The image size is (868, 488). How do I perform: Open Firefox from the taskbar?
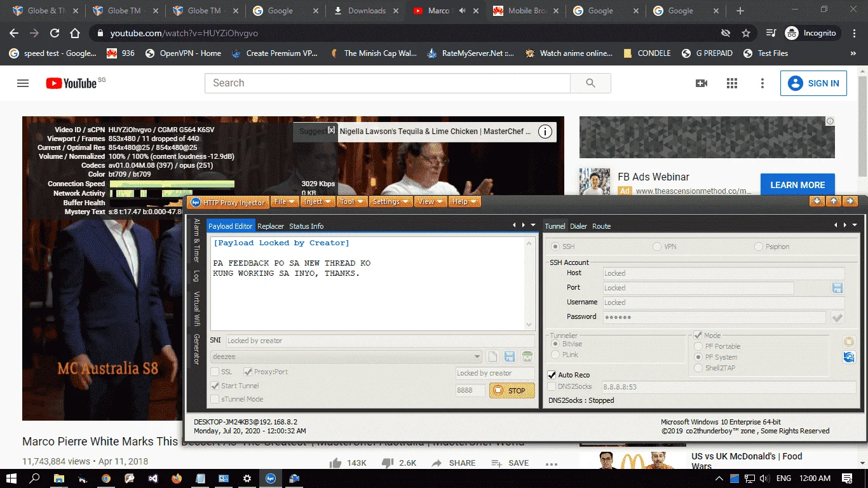pyautogui.click(x=177, y=478)
